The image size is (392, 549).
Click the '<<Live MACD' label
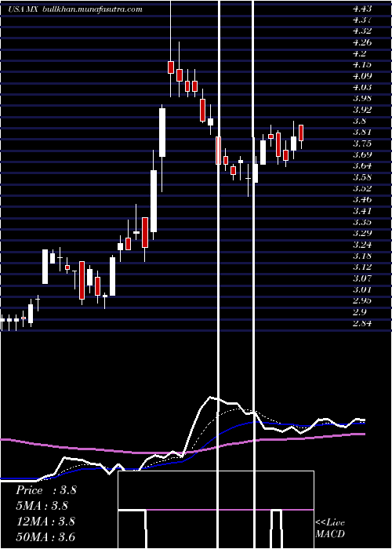tap(330, 528)
